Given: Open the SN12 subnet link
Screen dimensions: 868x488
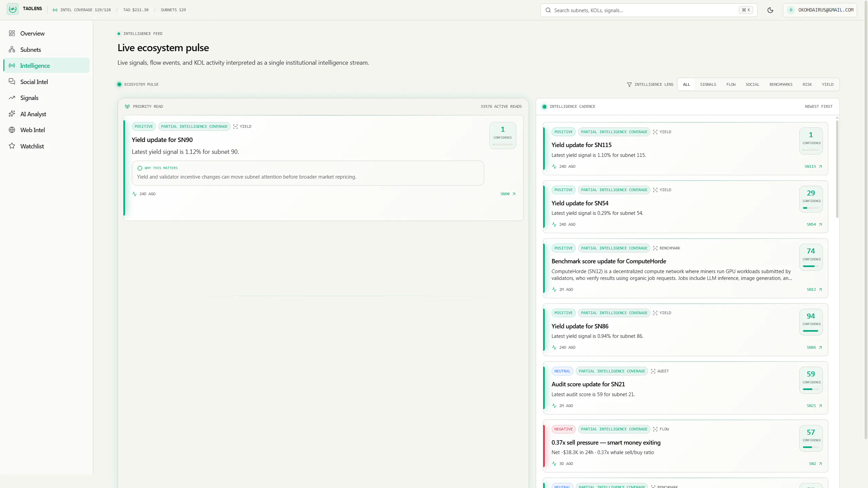Looking at the screenshot, I should coord(814,289).
